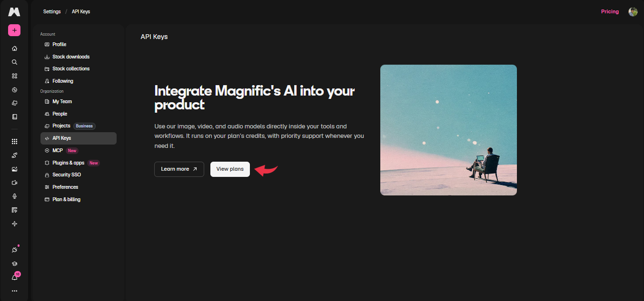This screenshot has width=644, height=301.
Task: Open the graduation cap academy icon
Action: pos(14,264)
